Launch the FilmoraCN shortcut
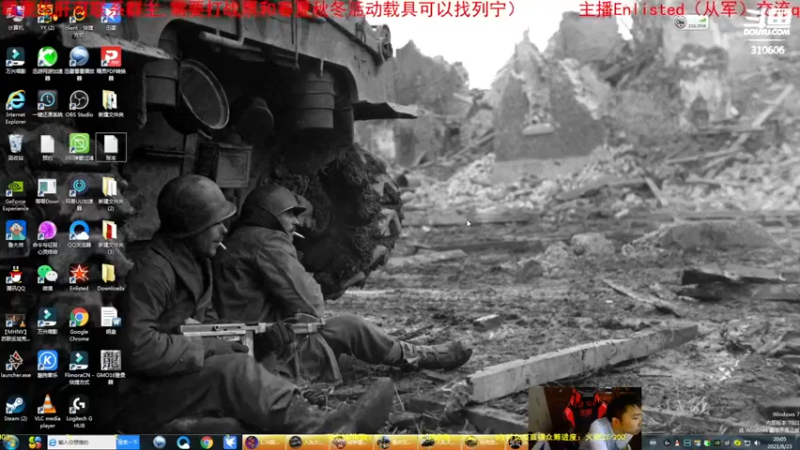Viewport: 800px width, 450px height. click(x=79, y=367)
